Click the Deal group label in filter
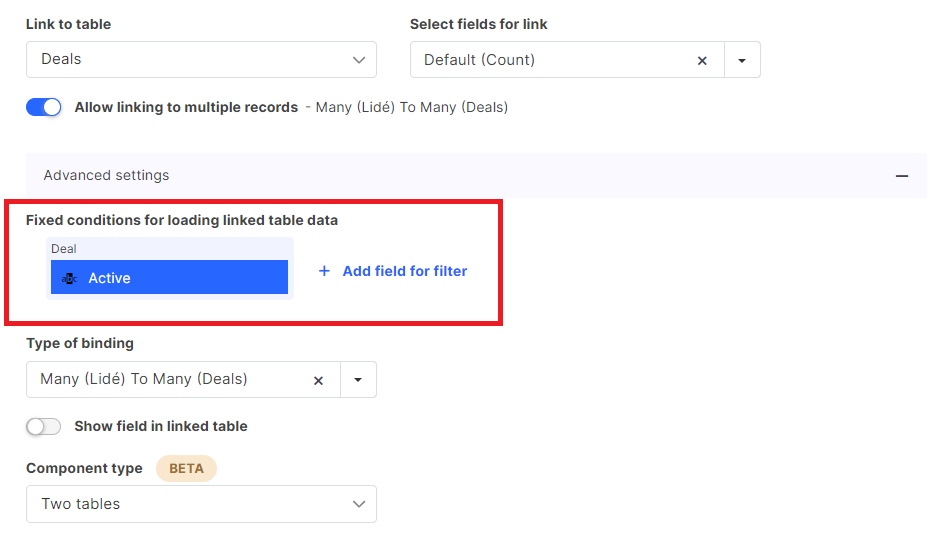 (63, 249)
